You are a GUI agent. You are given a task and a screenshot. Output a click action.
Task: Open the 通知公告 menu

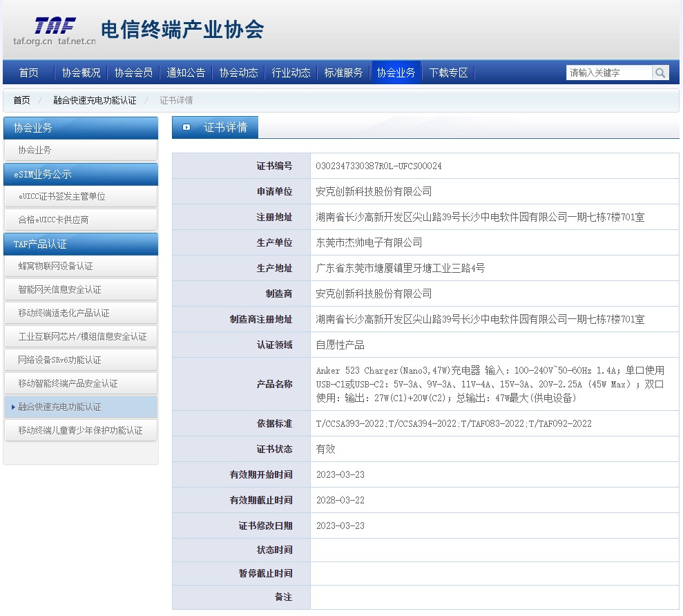[186, 73]
